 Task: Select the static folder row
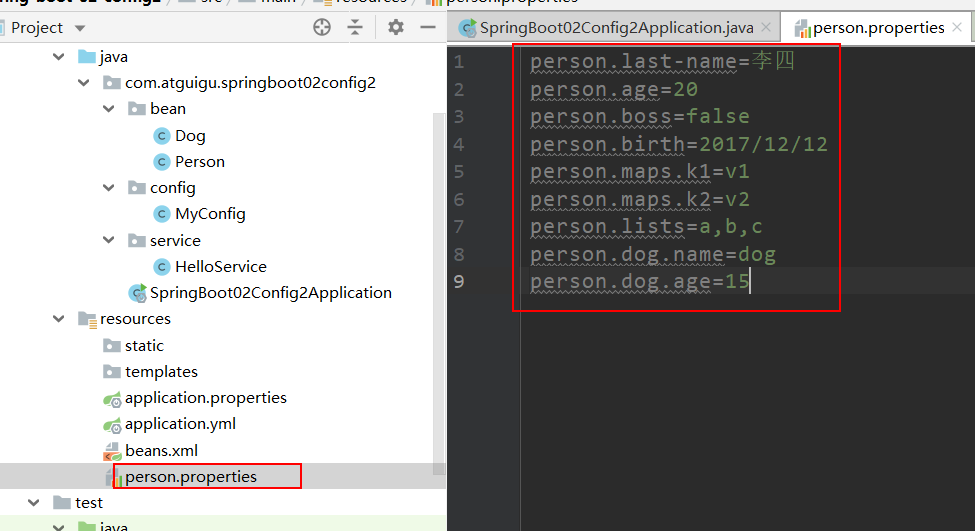click(144, 346)
